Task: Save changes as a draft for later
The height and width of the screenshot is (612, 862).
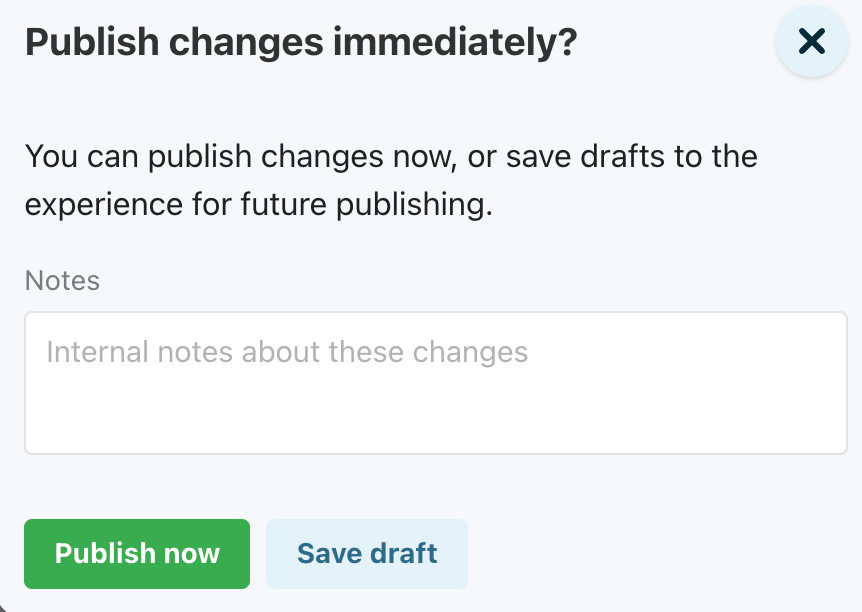Action: point(367,554)
